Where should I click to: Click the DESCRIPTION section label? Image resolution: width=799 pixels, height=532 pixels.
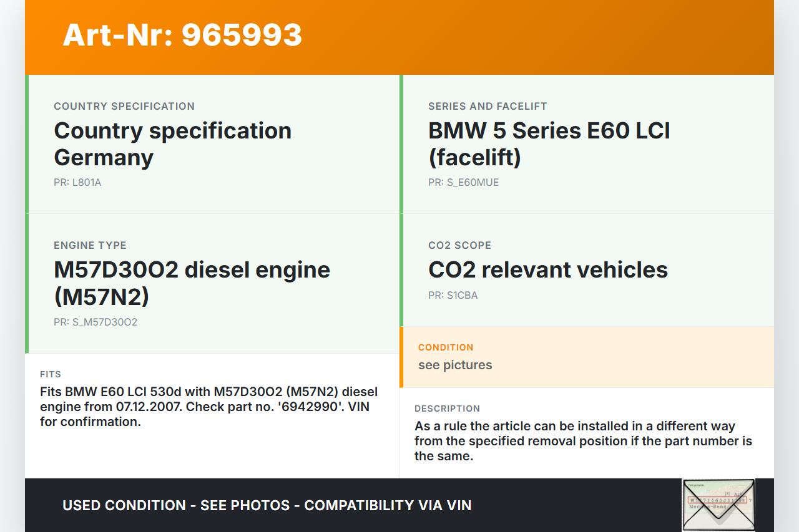(447, 409)
